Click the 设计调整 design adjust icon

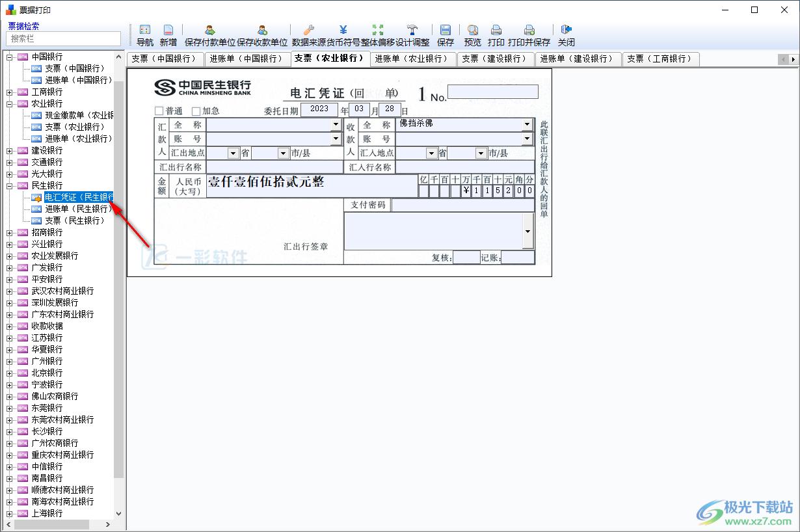412,30
